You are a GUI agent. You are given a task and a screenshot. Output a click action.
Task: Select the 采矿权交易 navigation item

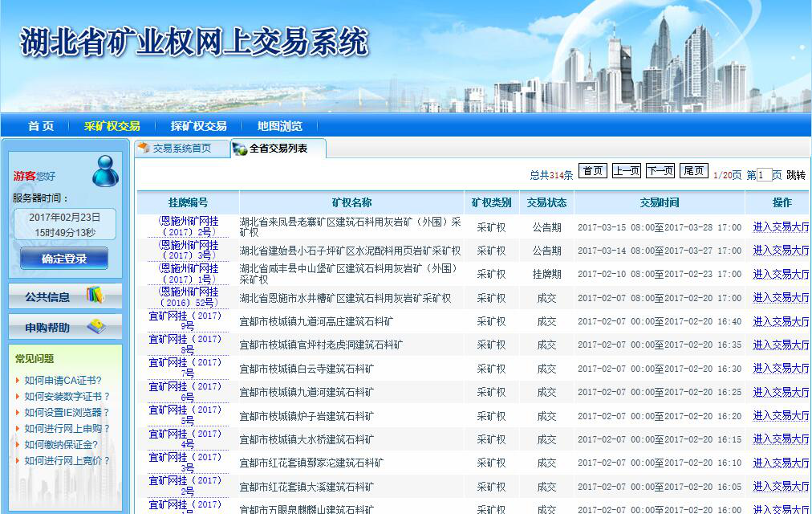coord(112,126)
